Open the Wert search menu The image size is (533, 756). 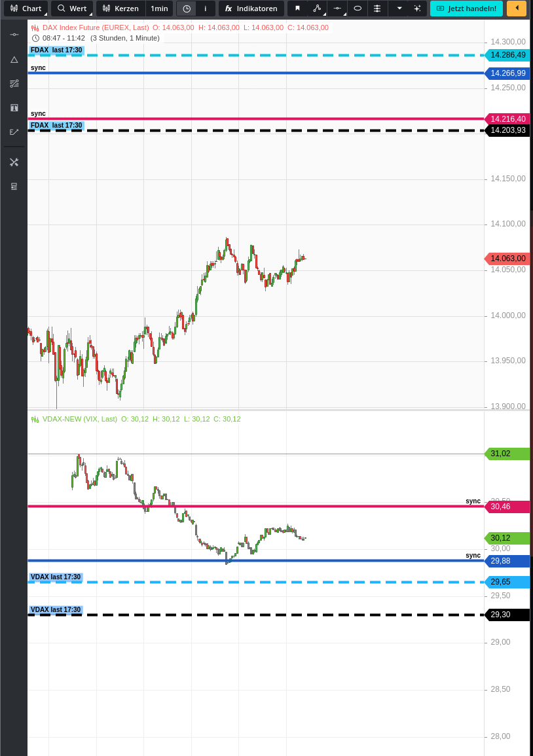pyautogui.click(x=72, y=9)
